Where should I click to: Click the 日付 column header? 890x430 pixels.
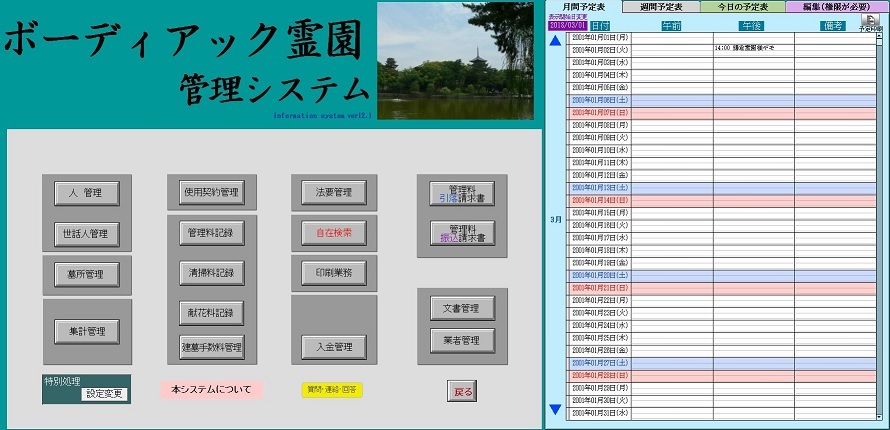pyautogui.click(x=601, y=26)
